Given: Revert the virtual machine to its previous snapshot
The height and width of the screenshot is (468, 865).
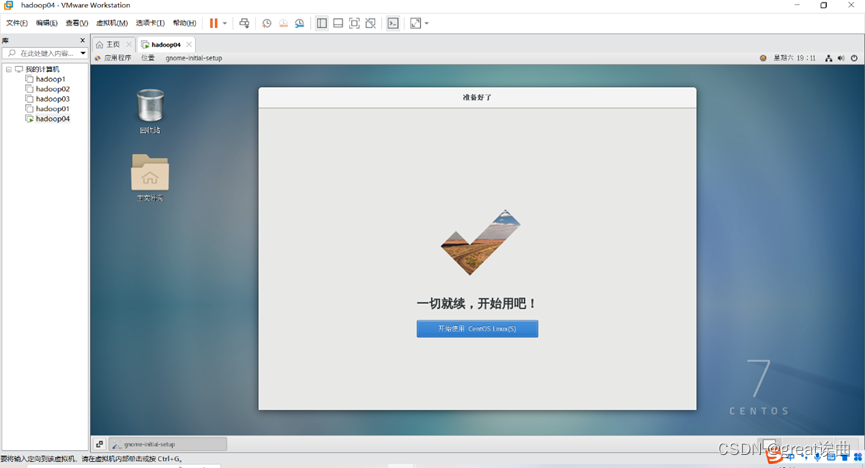Looking at the screenshot, I should 283,23.
